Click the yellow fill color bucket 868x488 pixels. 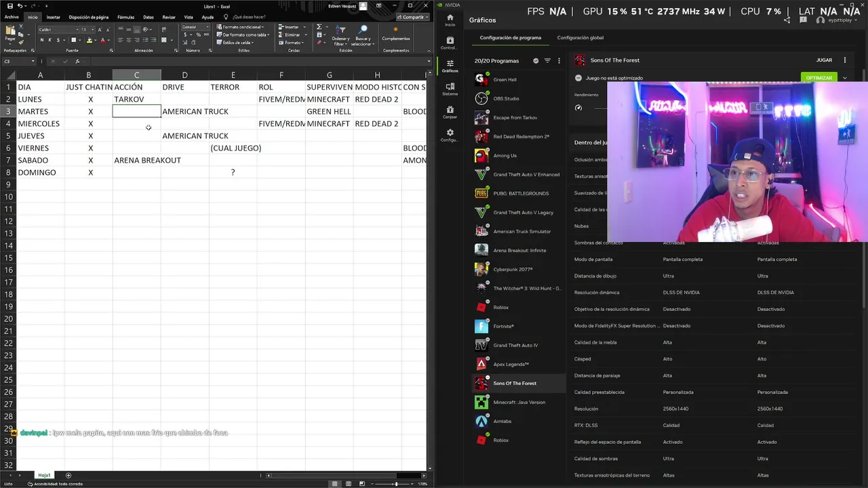coord(89,40)
